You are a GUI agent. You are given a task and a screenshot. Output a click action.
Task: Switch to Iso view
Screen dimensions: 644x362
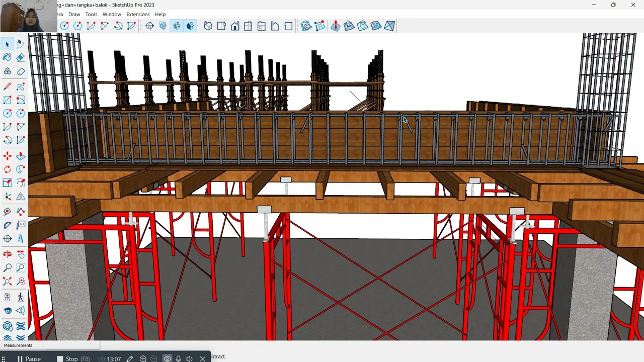point(208,26)
